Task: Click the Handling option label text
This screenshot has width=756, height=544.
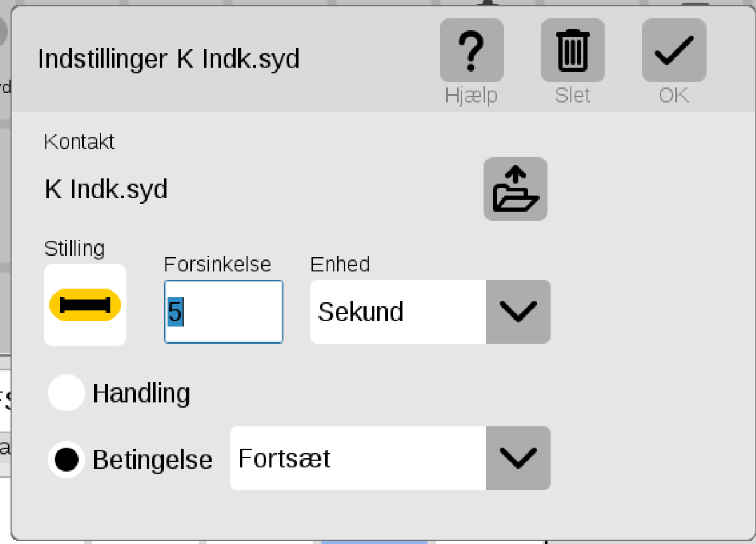Action: click(141, 393)
